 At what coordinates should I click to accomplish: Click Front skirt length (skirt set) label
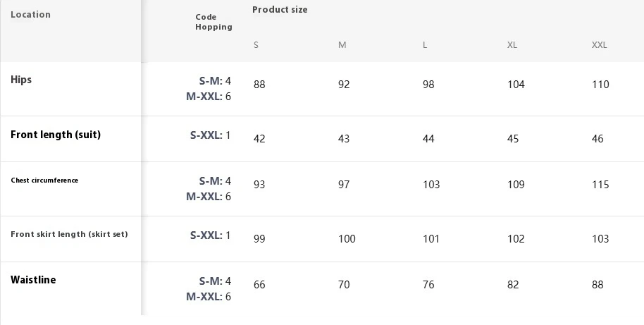tap(69, 234)
